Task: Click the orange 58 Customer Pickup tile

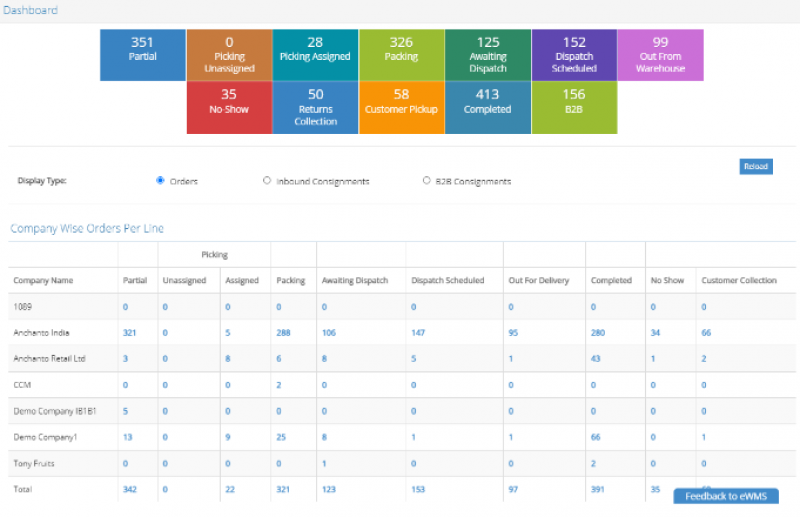Action: point(401,108)
